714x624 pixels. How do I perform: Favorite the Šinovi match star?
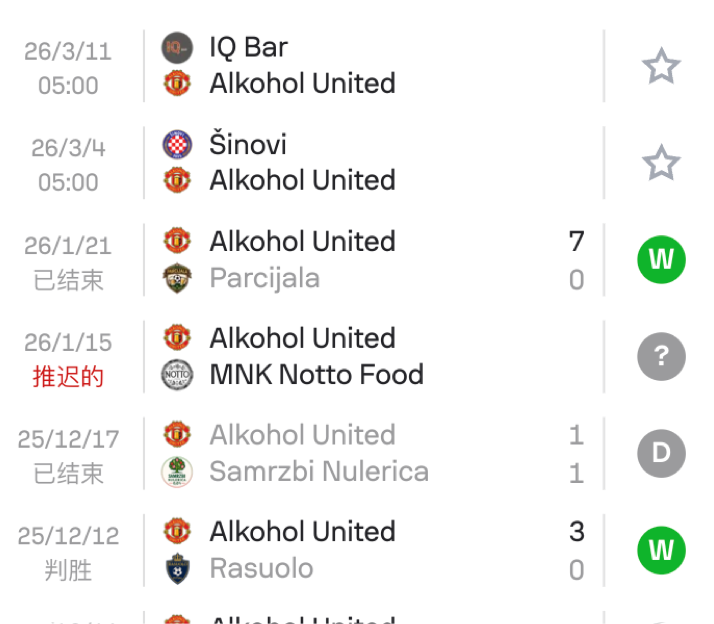click(661, 163)
